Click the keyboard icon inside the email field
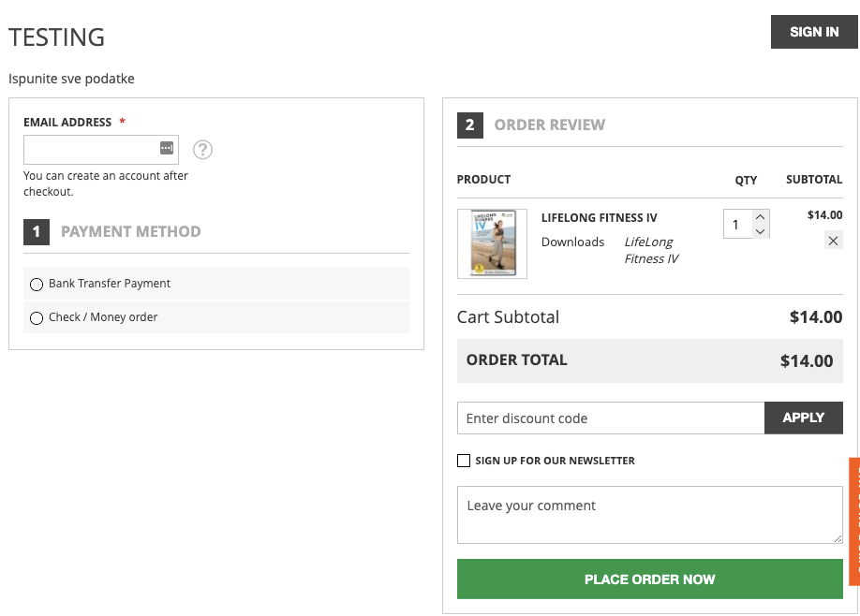The image size is (860, 616). point(166,148)
